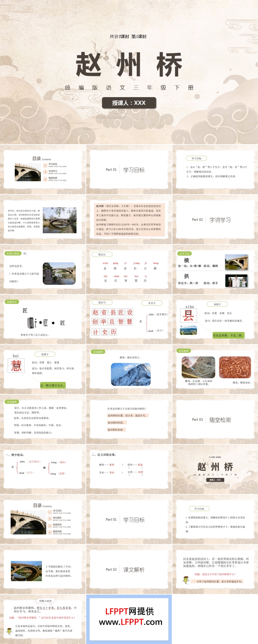Select the ancient glyph image for 匠
Screen dimensions: 258x644
click(x=31, y=323)
